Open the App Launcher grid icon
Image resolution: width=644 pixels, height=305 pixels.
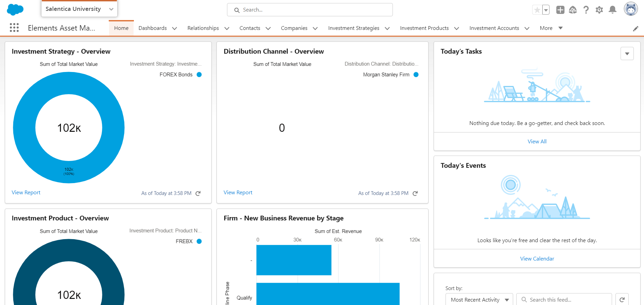(14, 28)
